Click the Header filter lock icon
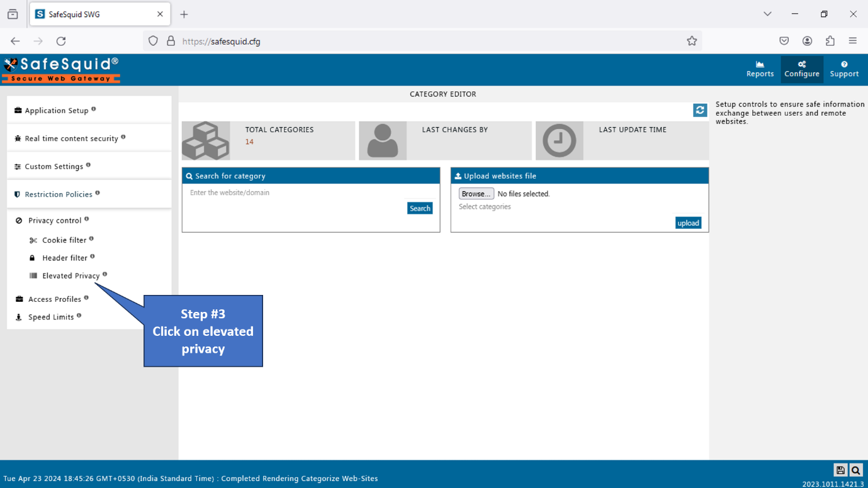This screenshot has height=488, width=868. click(x=32, y=258)
